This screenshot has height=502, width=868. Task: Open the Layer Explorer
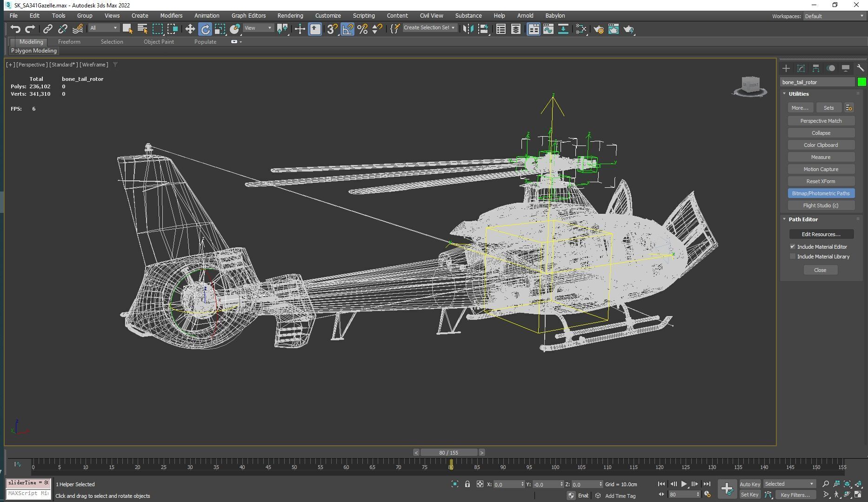pos(515,29)
